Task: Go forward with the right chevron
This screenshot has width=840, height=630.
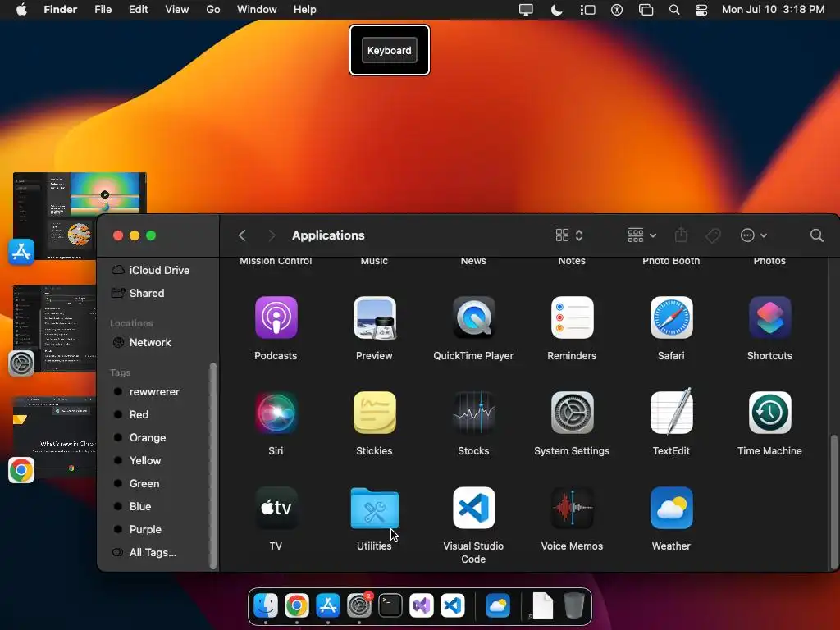Action: tap(272, 235)
